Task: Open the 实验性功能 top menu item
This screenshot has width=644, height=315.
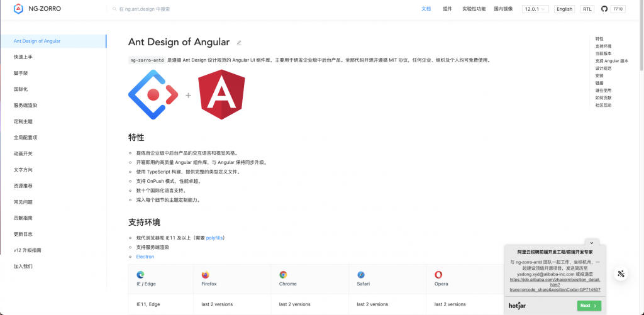Action: click(x=474, y=9)
